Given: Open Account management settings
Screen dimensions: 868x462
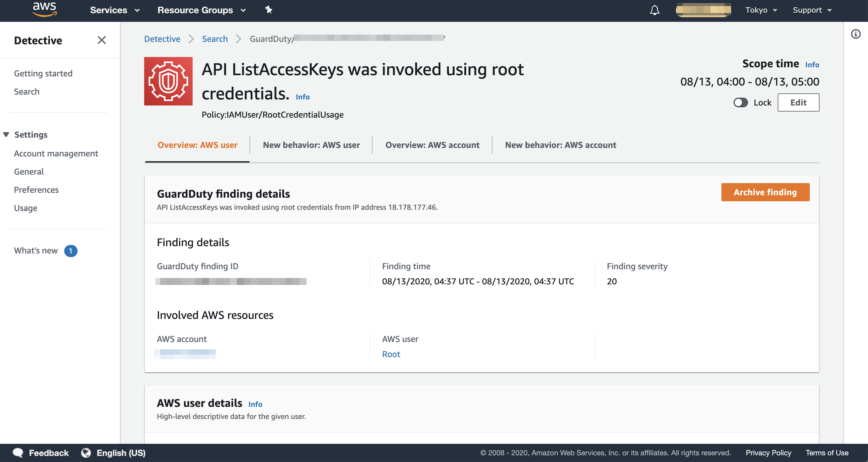Looking at the screenshot, I should click(x=56, y=153).
